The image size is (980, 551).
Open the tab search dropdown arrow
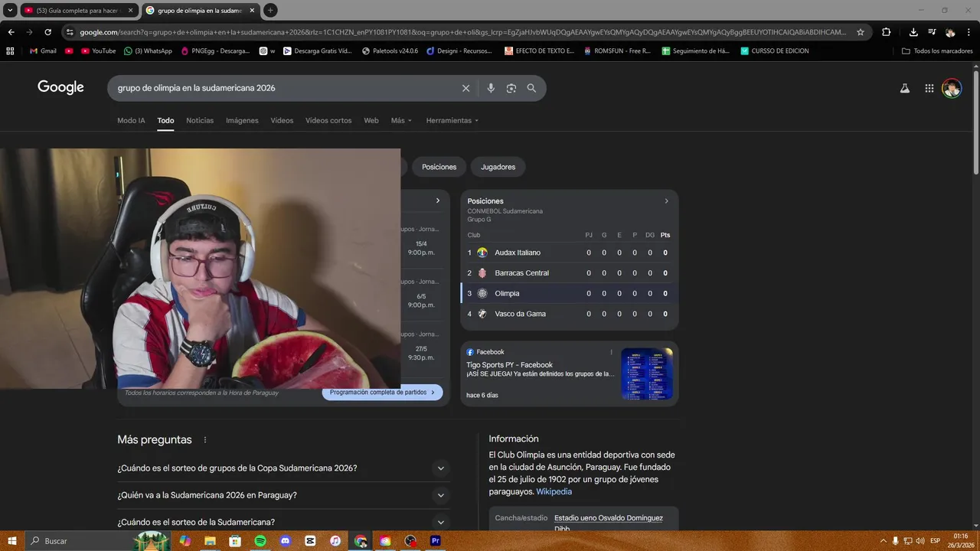[x=10, y=10]
